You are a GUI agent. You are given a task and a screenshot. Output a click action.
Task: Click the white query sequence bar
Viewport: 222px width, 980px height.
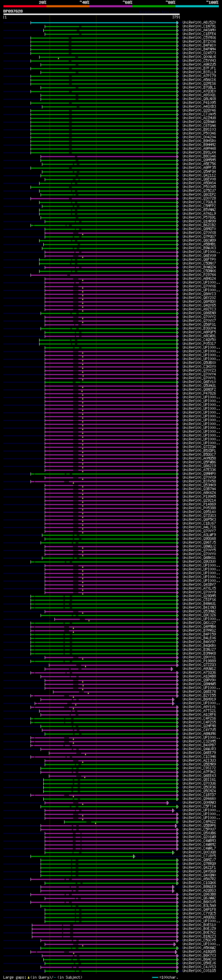point(92,14)
